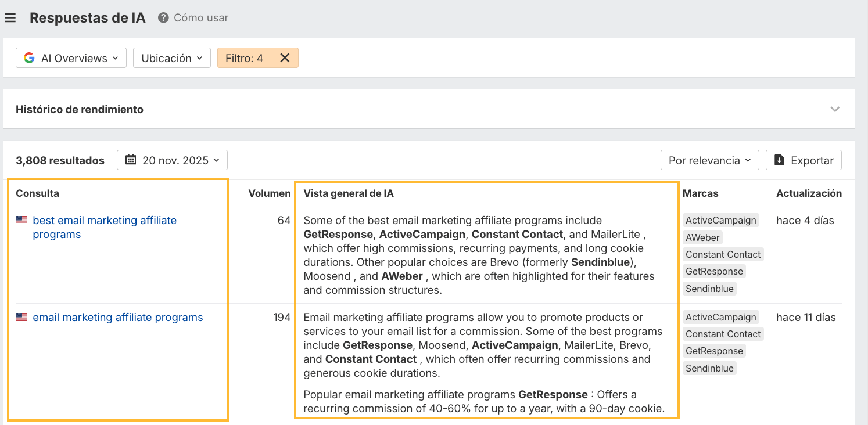
Task: Select the ActiveCampaign brand tag
Action: (x=720, y=219)
